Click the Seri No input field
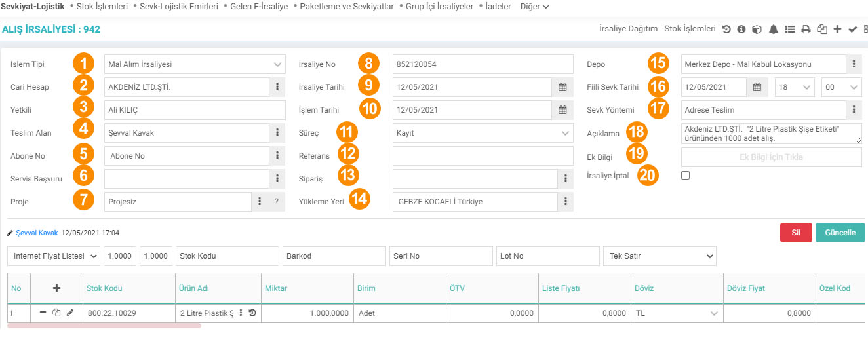The width and height of the screenshot is (868, 342). [x=440, y=256]
